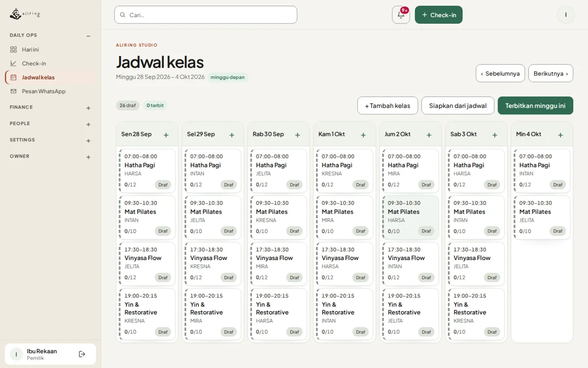Add a class on Rab 30 Sep
The image size is (588, 368).
(297, 135)
